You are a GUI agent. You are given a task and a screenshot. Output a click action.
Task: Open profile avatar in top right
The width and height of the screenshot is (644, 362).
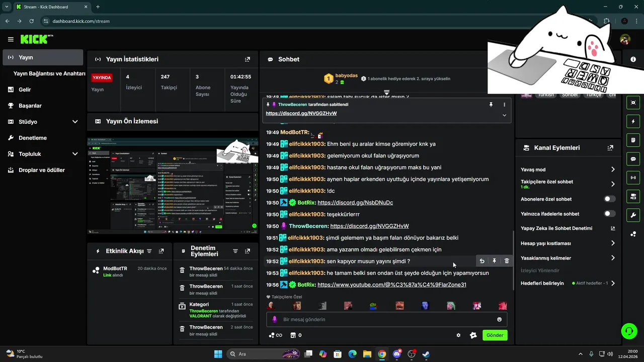pyautogui.click(x=625, y=39)
